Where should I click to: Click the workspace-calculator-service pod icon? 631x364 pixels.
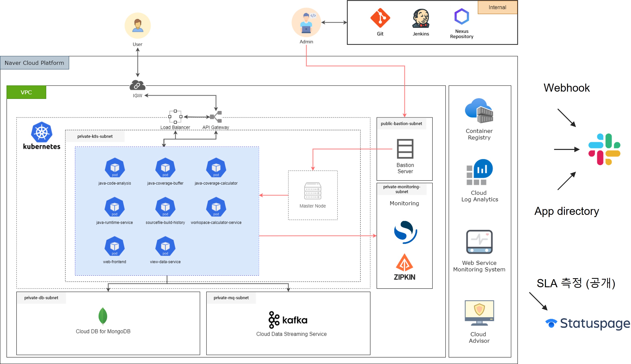pyautogui.click(x=216, y=207)
